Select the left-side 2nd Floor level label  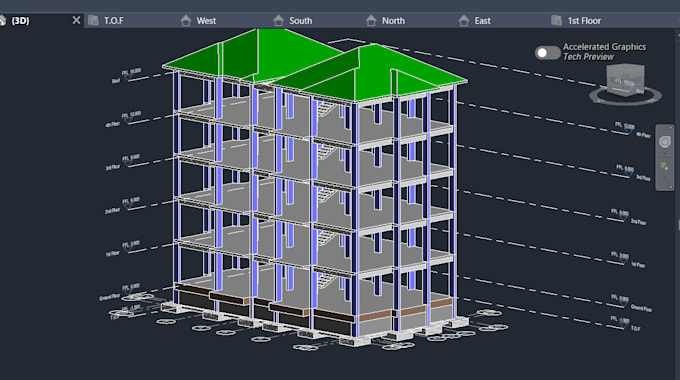pos(112,211)
